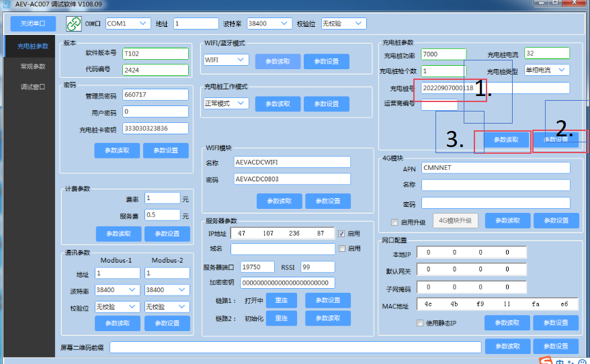The image size is (590, 364).
Task: Open the 充电桩类型 dropdown showing 单相电流
Action: pyautogui.click(x=546, y=71)
